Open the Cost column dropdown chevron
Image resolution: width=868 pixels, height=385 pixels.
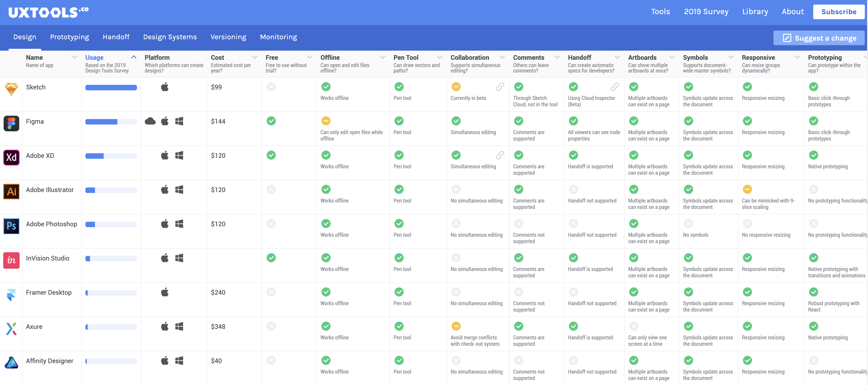tap(255, 57)
